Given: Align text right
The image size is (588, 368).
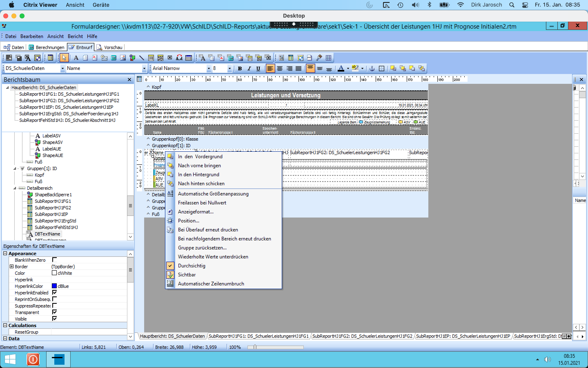Looking at the screenshot, I should (289, 68).
